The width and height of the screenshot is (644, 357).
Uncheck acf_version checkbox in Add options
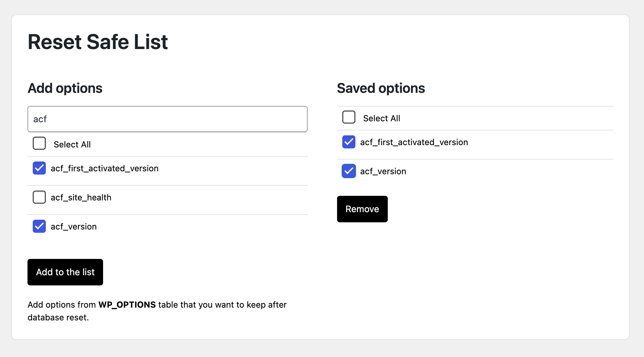(39, 226)
